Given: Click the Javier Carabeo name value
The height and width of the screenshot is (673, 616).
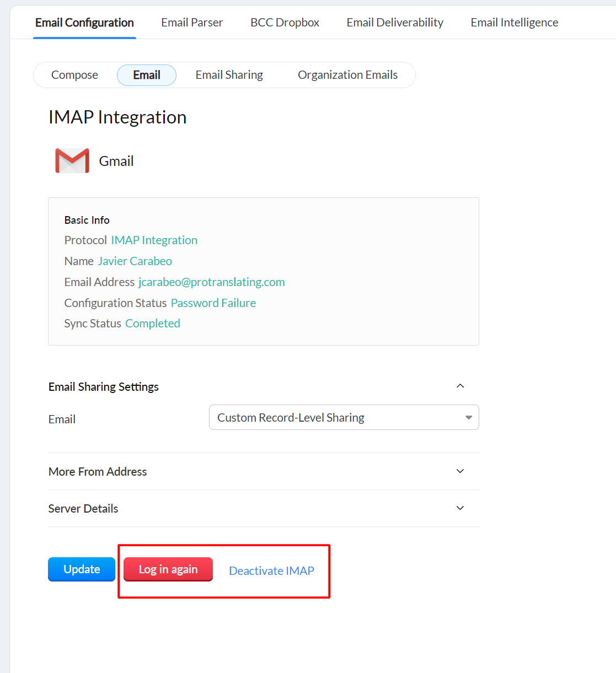Looking at the screenshot, I should tap(135, 261).
